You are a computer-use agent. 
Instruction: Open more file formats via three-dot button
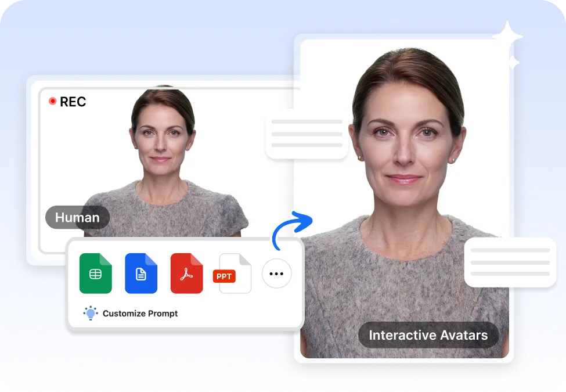click(x=276, y=274)
